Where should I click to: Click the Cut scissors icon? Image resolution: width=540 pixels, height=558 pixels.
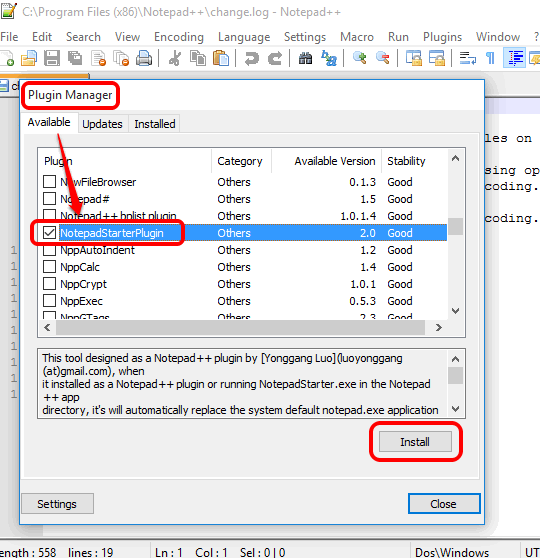point(175,58)
